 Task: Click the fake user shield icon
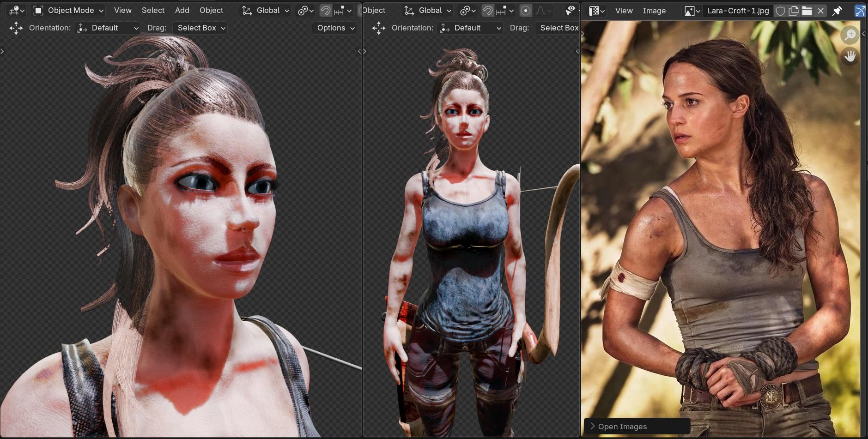(780, 11)
